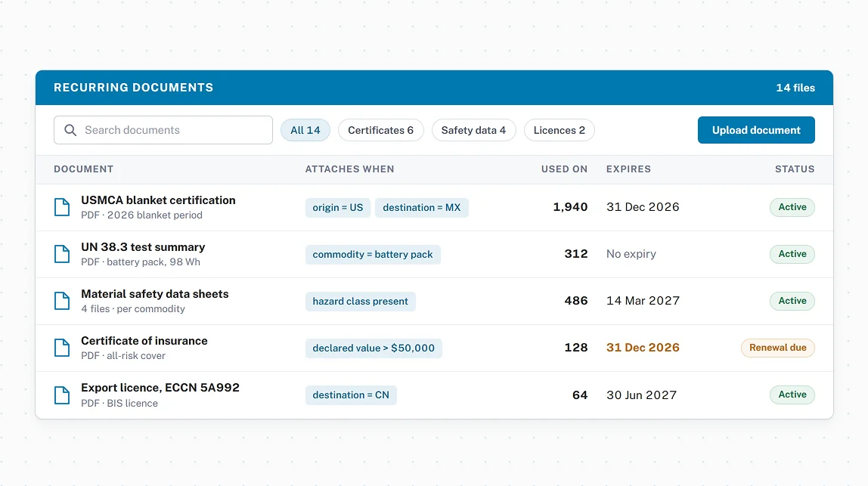Click the PDF · all-risk cover subtitle

click(123, 356)
